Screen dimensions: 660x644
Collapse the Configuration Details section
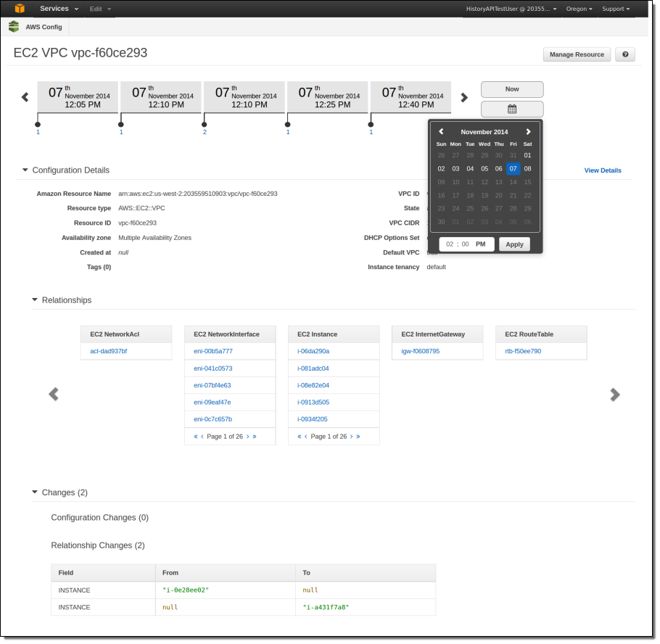point(25,170)
